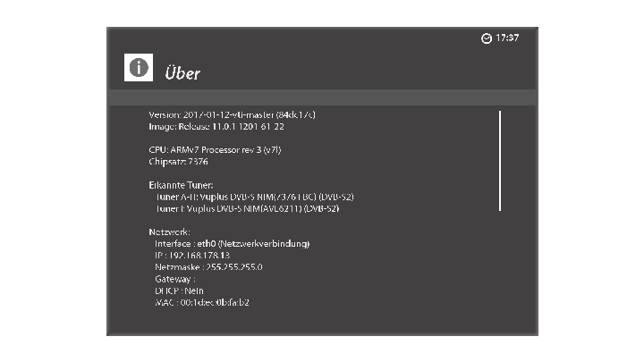Click the MAC address line
644x362 pixels.
click(202, 302)
